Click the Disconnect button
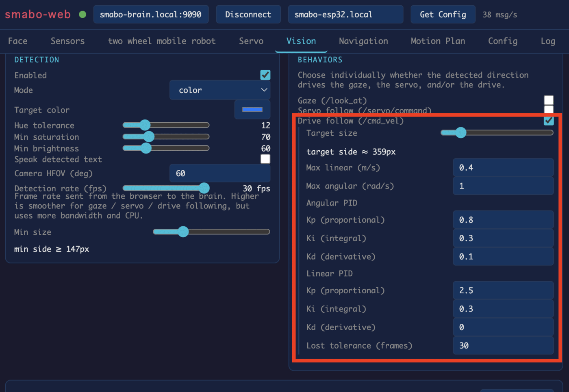The image size is (569, 392). tap(248, 15)
